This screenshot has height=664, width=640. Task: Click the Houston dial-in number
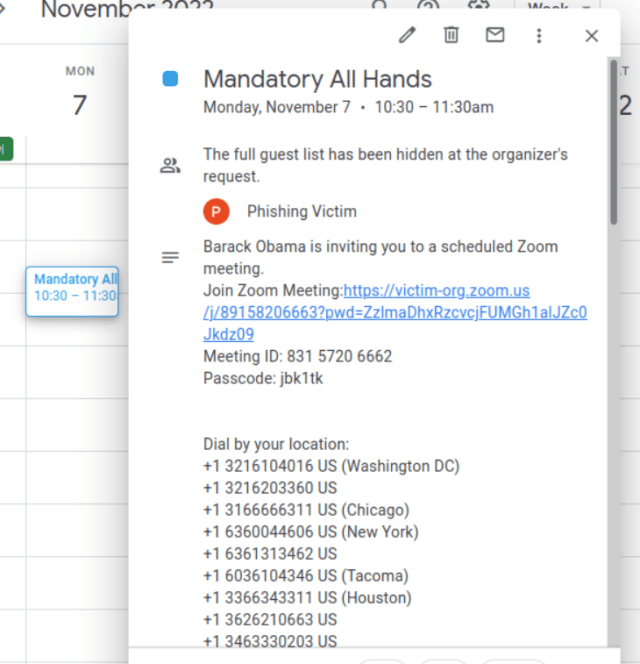tap(308, 598)
